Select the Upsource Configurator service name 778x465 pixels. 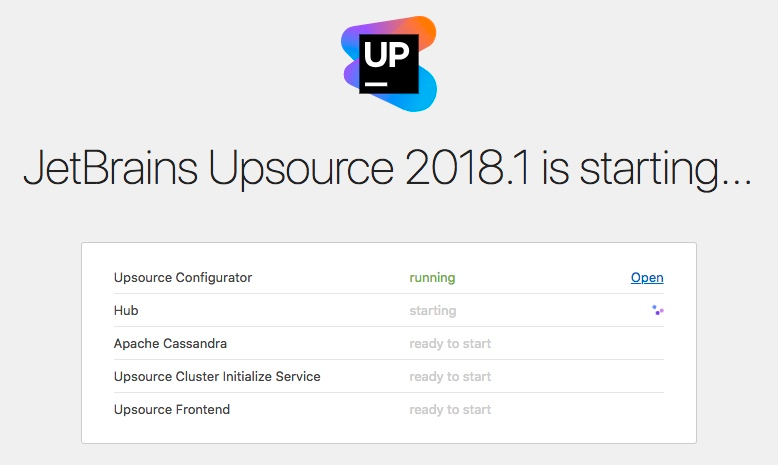pos(183,278)
